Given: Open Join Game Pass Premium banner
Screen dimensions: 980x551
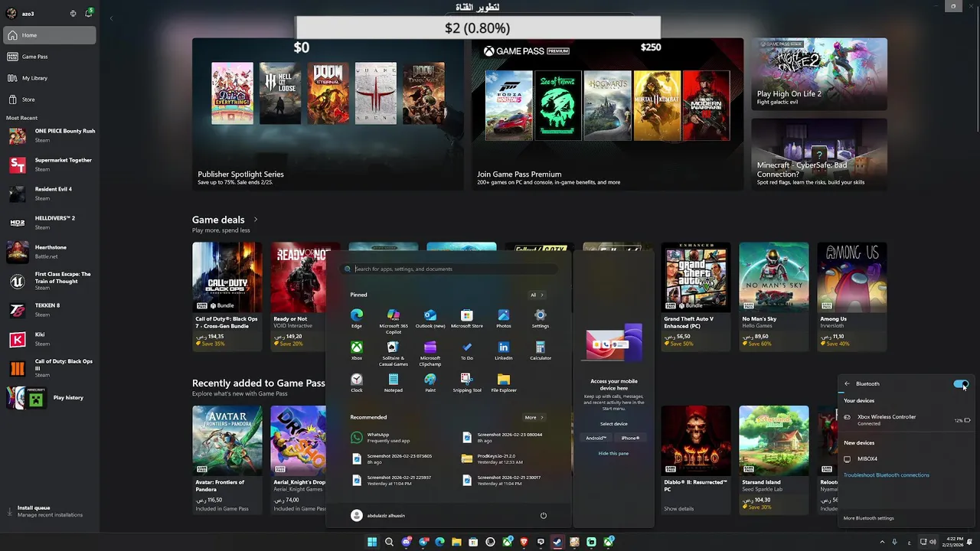Looking at the screenshot, I should (x=607, y=114).
